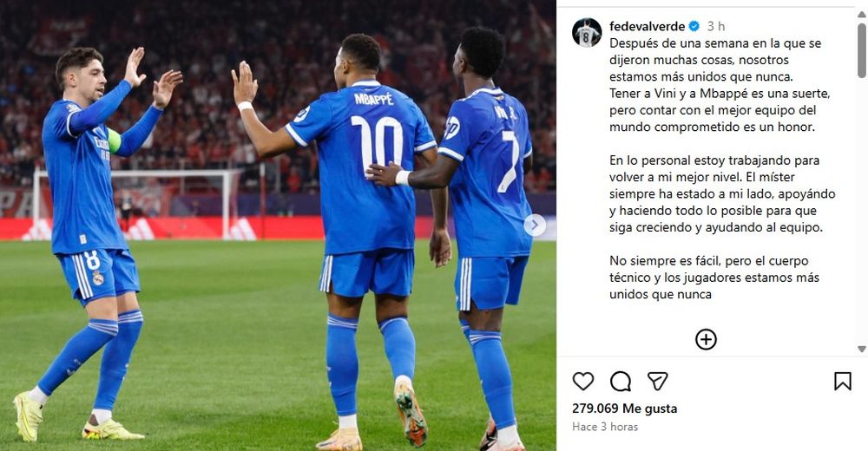The height and width of the screenshot is (451, 868).
Task: Click the verified badge beside fedevalverde
Action: (694, 26)
